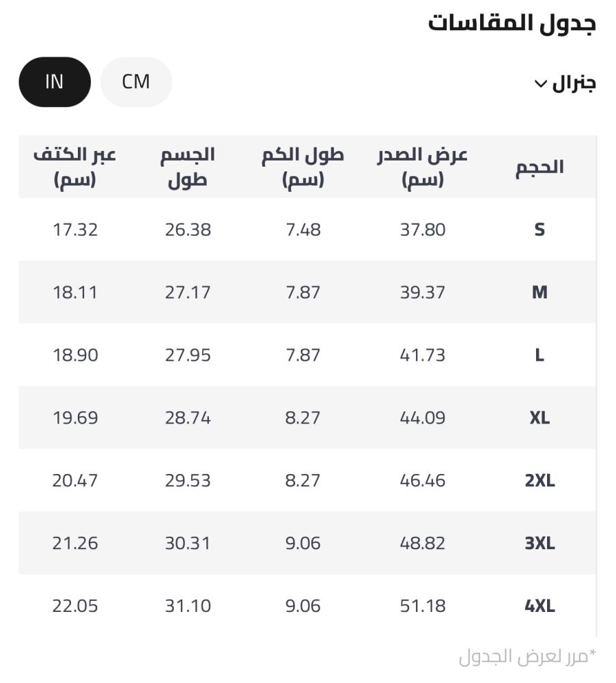Click the عبر الكتف column header
Image resolution: width=616 pixels, height=683 pixels.
74,167
